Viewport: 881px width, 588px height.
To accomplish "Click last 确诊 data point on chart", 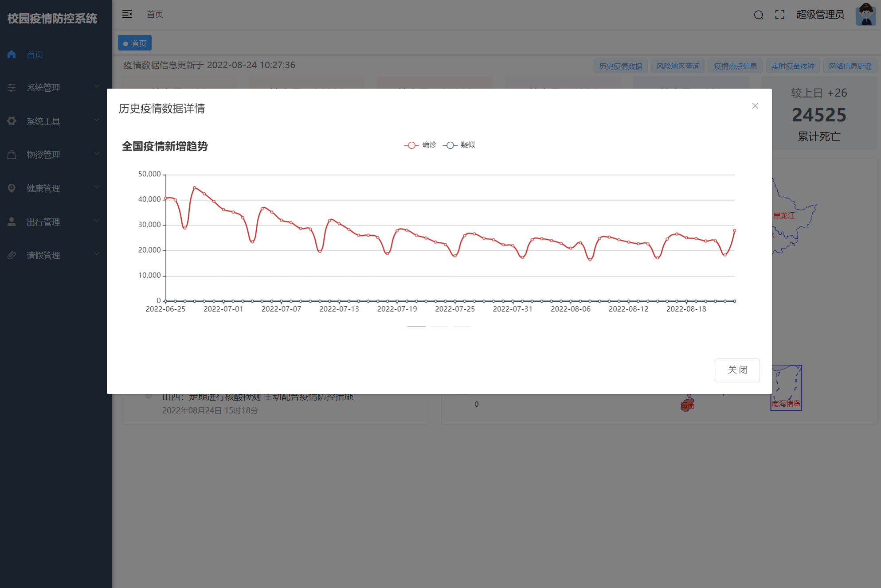I will coord(734,230).
